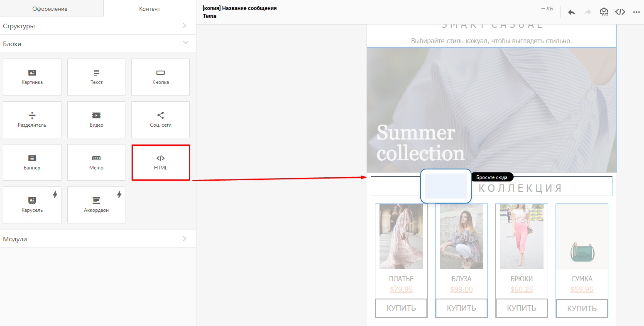Choose the Кнопка button block
The image size is (644, 326).
pos(160,77)
